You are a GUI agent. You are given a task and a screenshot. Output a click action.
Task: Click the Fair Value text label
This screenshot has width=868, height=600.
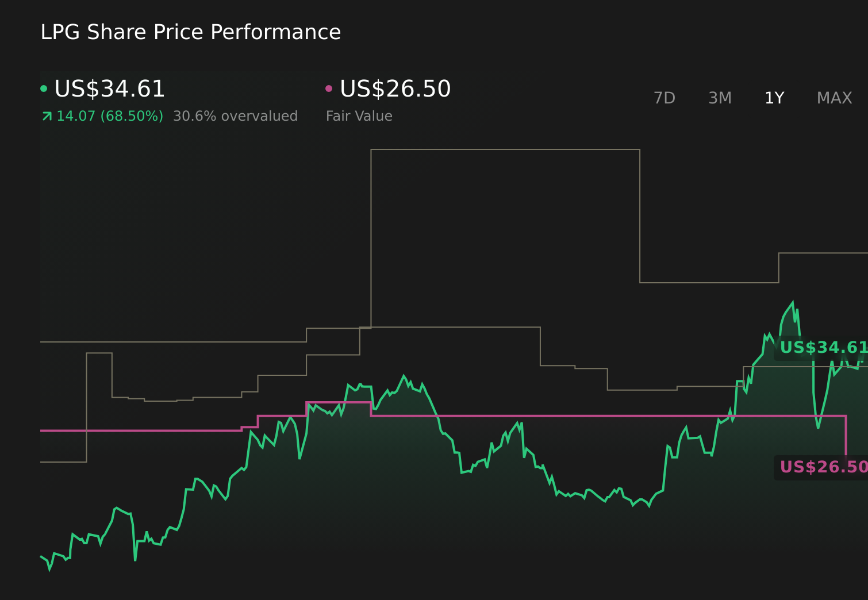tap(358, 116)
